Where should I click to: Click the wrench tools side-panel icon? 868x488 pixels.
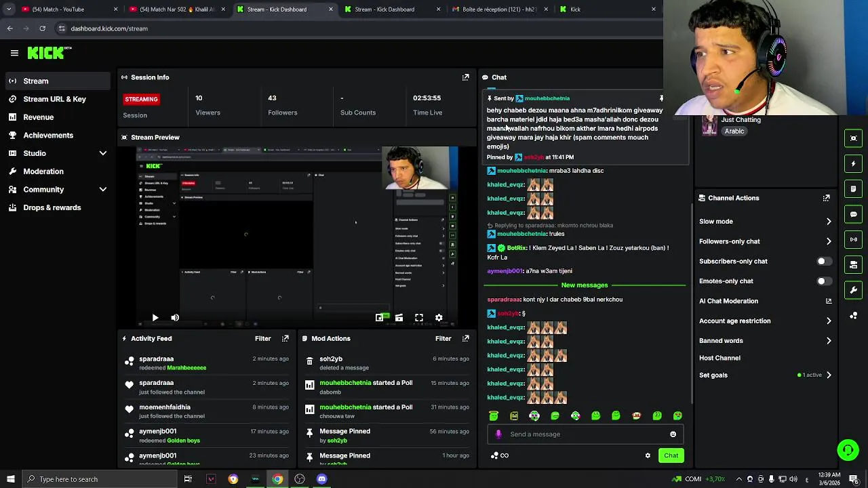pyautogui.click(x=854, y=290)
